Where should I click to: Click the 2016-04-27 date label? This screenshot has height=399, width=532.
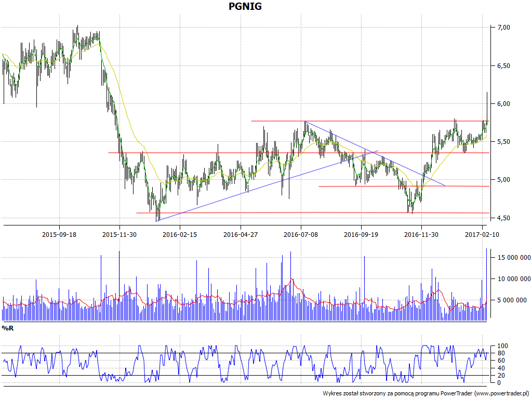point(241,234)
